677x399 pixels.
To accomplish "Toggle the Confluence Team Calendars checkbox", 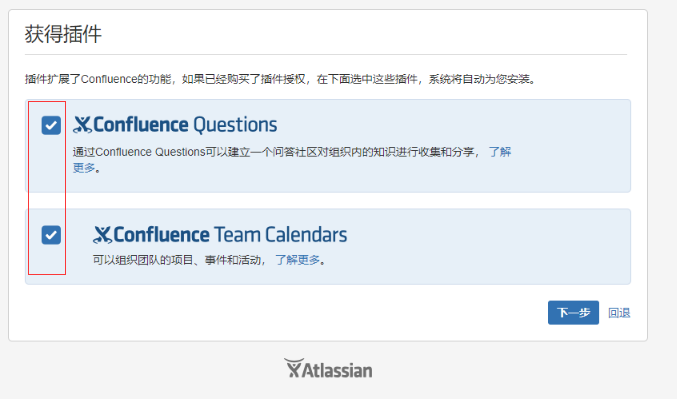I will coord(51,235).
